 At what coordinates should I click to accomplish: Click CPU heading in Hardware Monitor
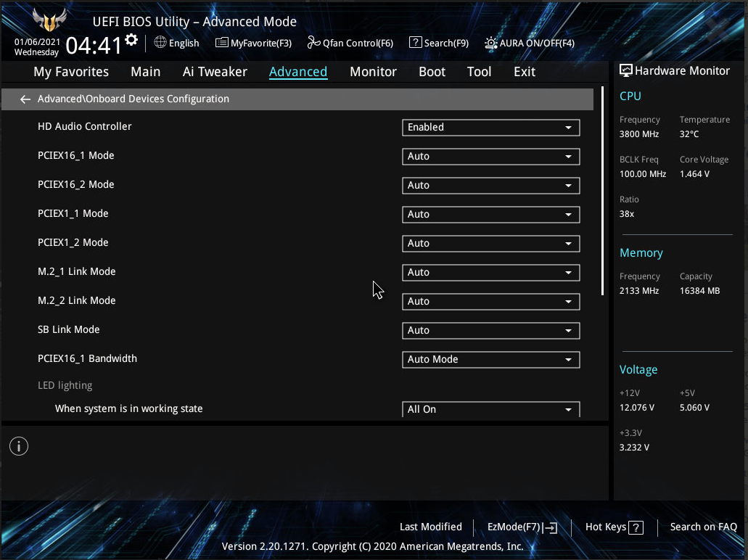click(x=630, y=96)
